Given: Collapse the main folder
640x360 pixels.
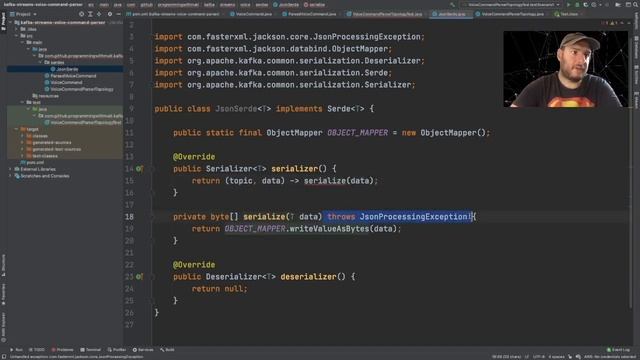Looking at the screenshot, I should (22, 42).
